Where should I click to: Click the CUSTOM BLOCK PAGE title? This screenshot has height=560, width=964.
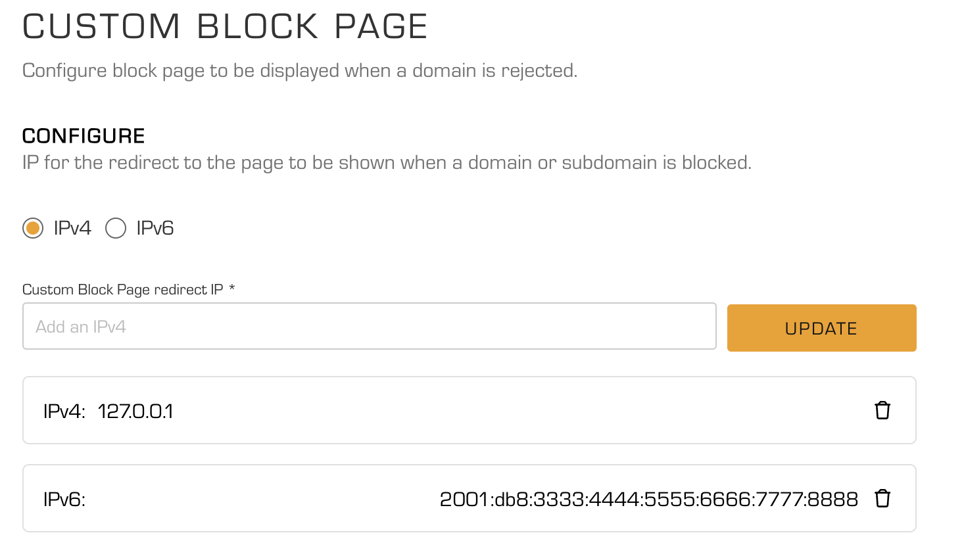225,27
